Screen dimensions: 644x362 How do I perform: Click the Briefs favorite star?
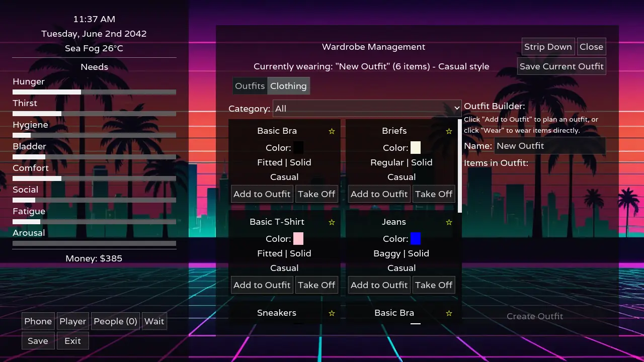pyautogui.click(x=449, y=131)
